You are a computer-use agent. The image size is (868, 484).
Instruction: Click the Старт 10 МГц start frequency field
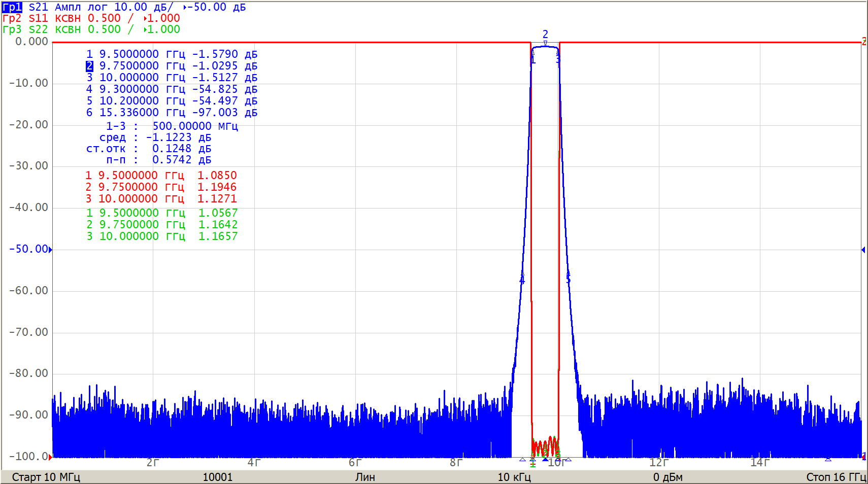[46, 477]
